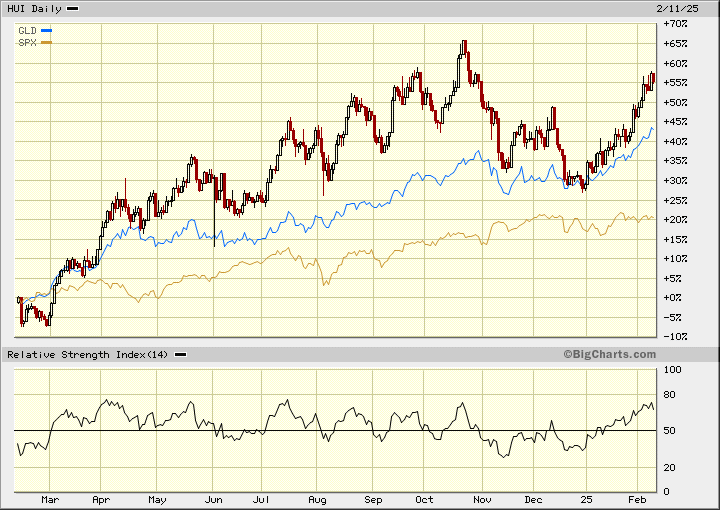720x510 pixels.
Task: Click the blue GLD color swatch
Action: point(46,31)
